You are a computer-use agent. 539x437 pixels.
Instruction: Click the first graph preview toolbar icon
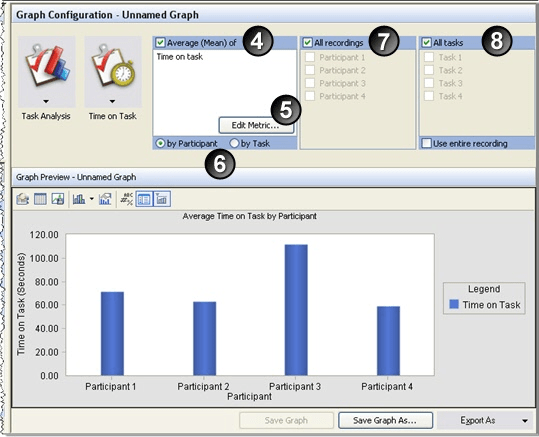23,199
